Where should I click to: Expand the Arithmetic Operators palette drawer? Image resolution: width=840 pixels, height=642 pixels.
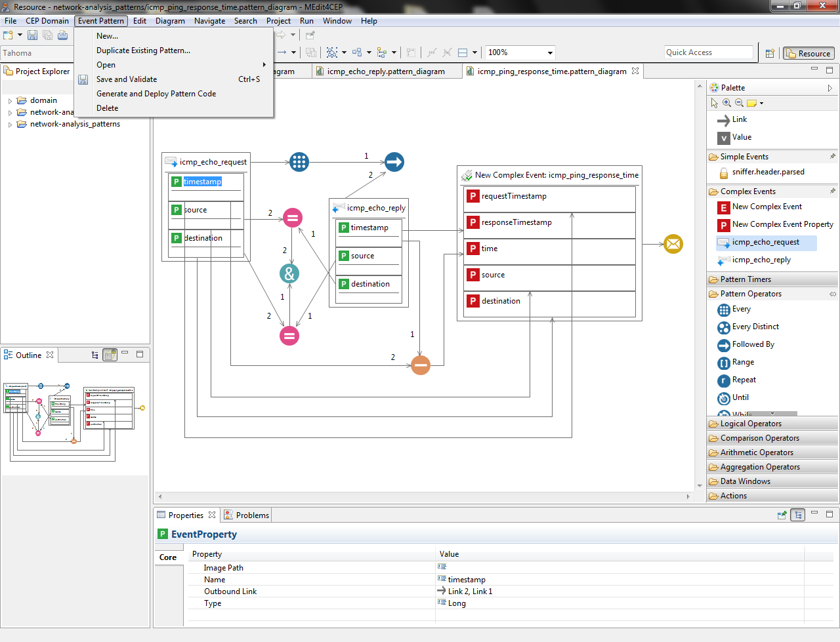pos(772,452)
